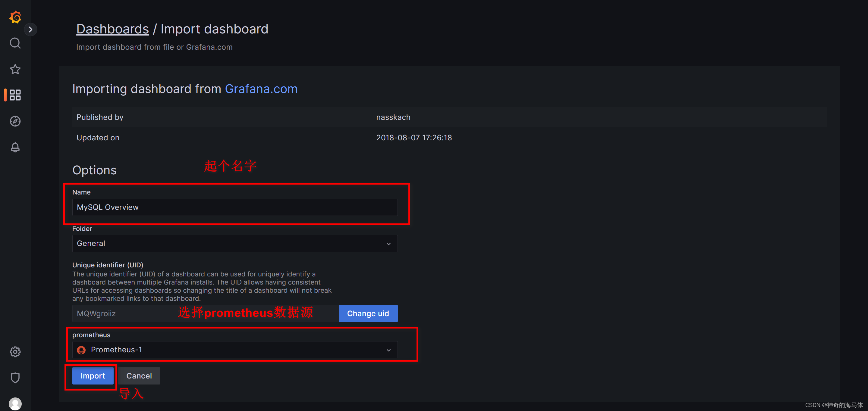The image size is (868, 411).
Task: Open the prometheus data source dropdown
Action: tap(235, 350)
